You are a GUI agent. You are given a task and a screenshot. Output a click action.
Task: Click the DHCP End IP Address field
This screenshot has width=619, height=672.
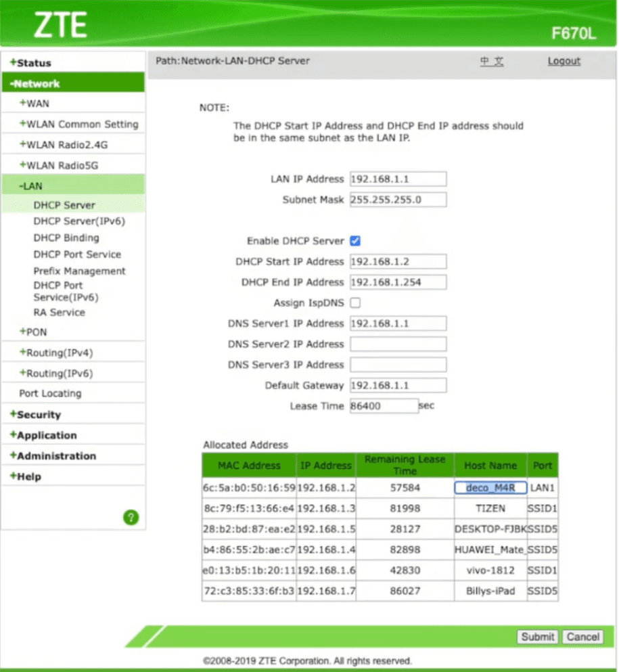(x=398, y=282)
